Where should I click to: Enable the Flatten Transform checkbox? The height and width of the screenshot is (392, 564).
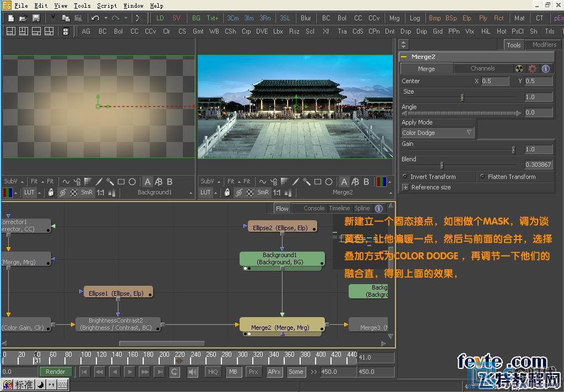coord(482,177)
